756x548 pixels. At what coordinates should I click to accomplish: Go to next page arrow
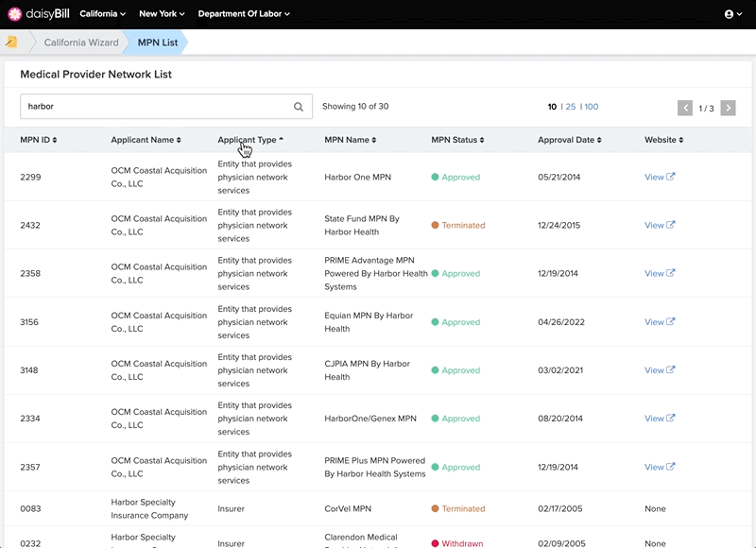point(728,108)
